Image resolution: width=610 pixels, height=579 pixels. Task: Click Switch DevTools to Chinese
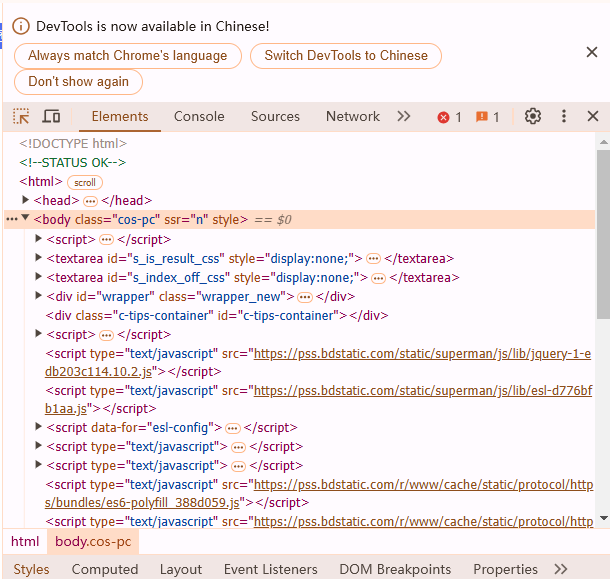[345, 56]
